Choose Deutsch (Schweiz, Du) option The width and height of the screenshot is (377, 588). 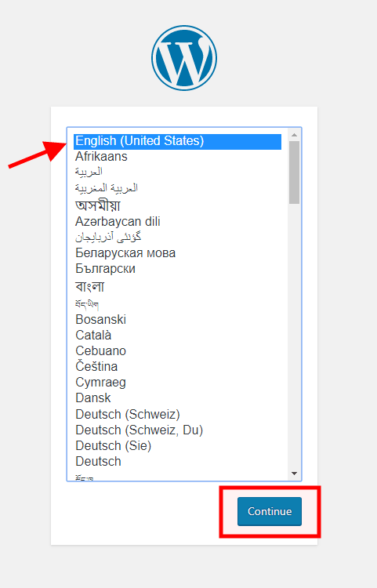(x=177, y=430)
